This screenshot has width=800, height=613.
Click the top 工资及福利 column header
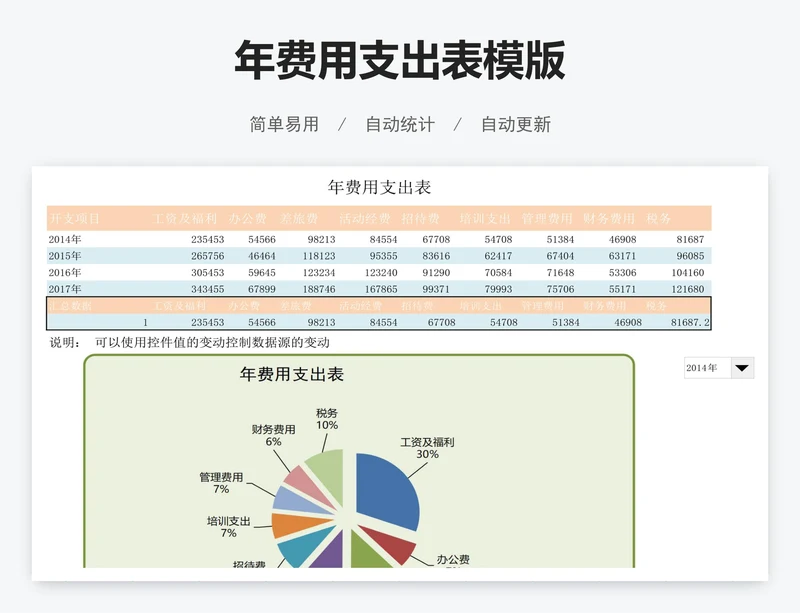pyautogui.click(x=185, y=219)
